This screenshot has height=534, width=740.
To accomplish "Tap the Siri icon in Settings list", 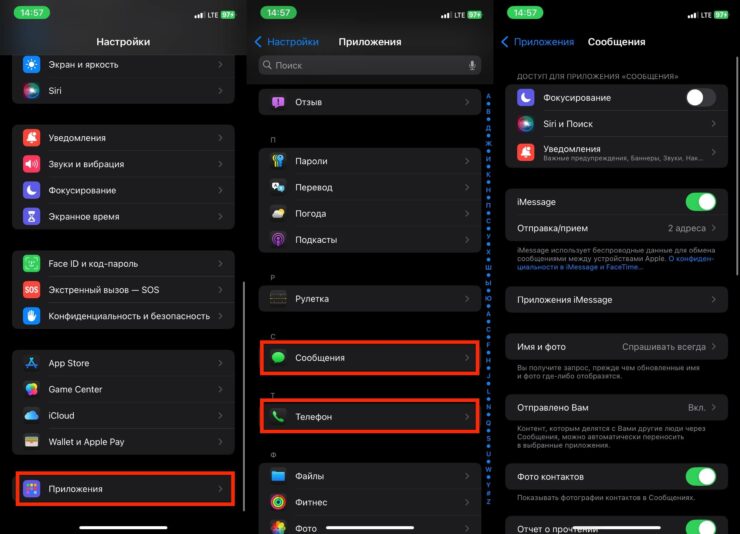I will (31, 90).
